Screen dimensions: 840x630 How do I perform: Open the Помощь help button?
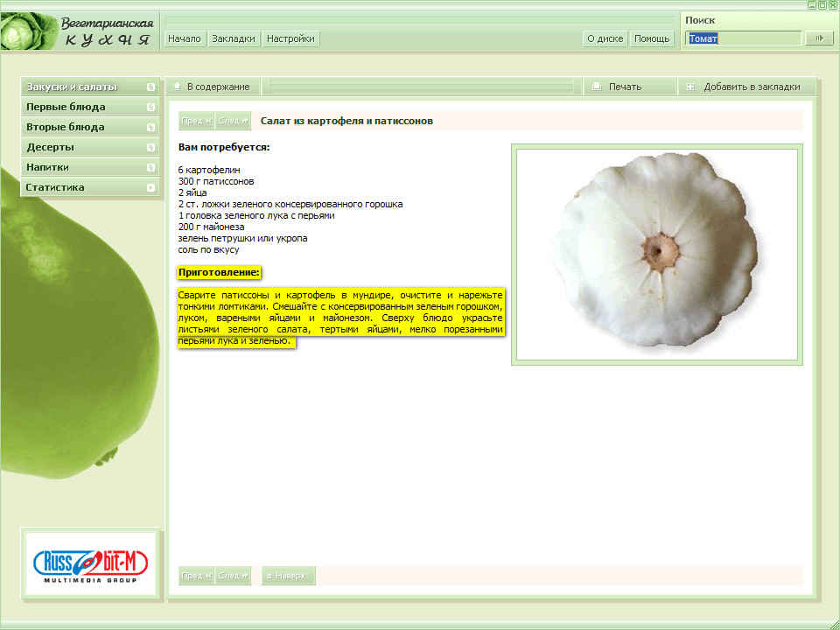coord(652,39)
